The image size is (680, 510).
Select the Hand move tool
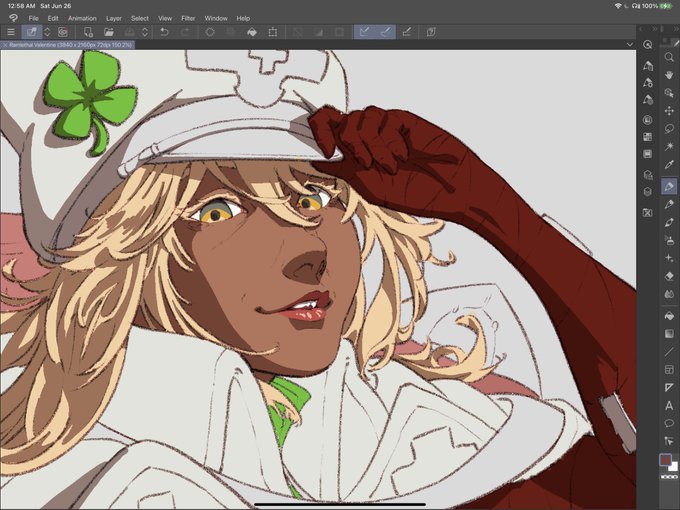click(x=669, y=75)
